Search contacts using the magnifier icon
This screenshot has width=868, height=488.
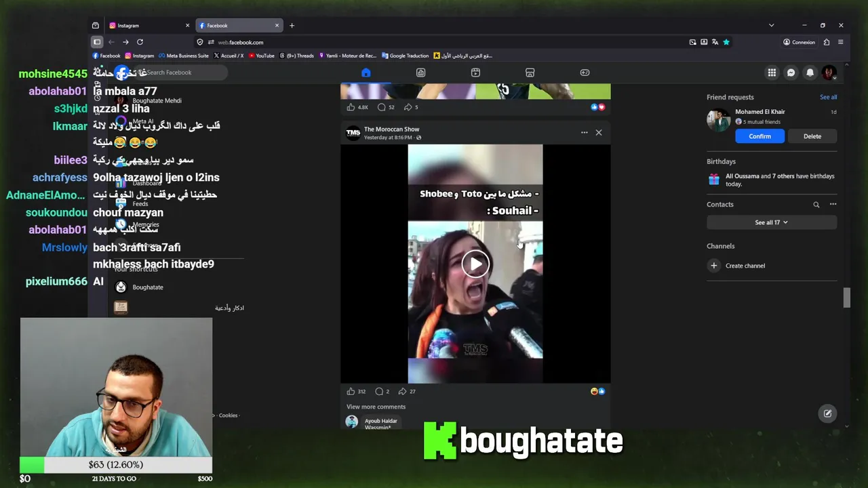pyautogui.click(x=816, y=205)
